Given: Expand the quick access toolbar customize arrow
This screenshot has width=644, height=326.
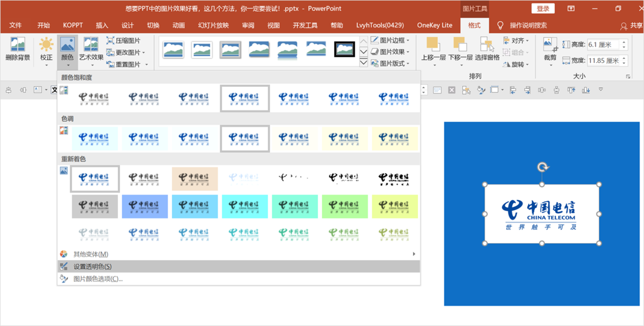Looking at the screenshot, I should pyautogui.click(x=601, y=89).
